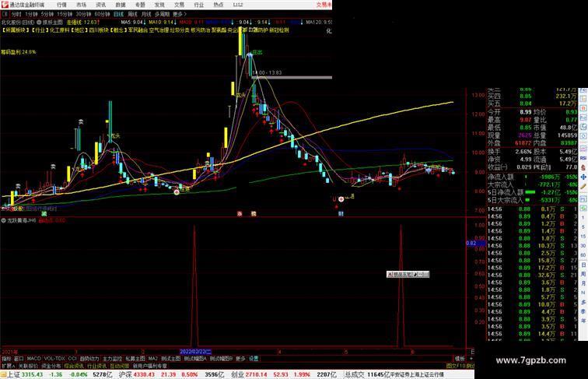Switch chart period to 30分钟
This screenshot has height=379, width=588.
(x=83, y=14)
